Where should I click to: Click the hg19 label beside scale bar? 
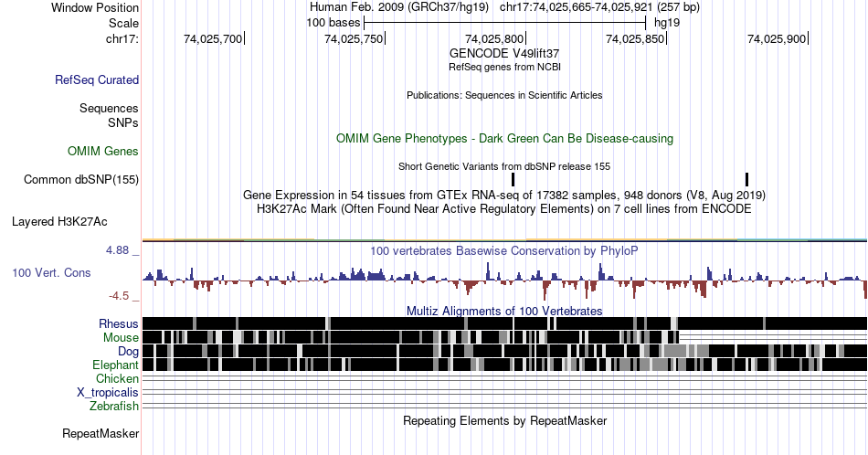[x=666, y=23]
